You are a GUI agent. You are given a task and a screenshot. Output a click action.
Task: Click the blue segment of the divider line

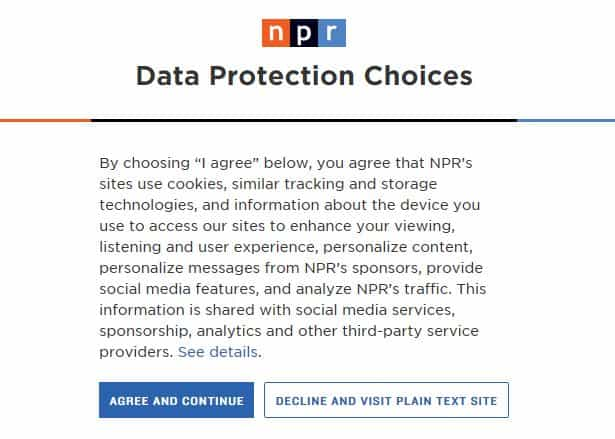566,120
